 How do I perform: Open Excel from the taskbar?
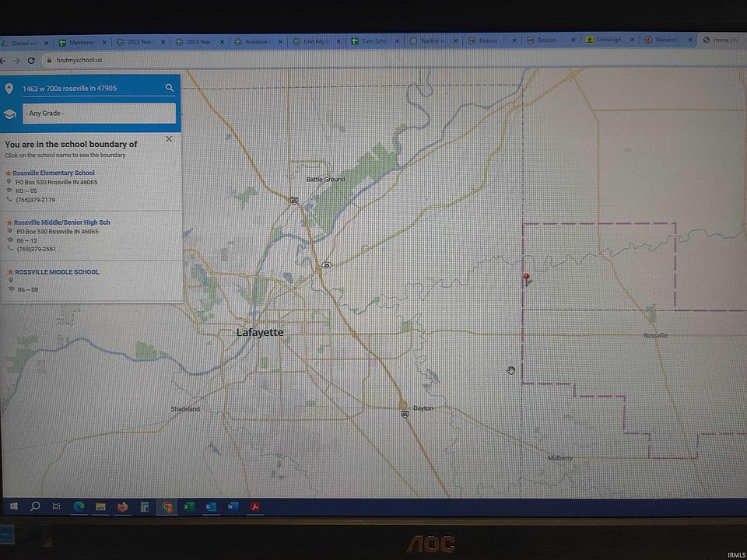pos(188,506)
